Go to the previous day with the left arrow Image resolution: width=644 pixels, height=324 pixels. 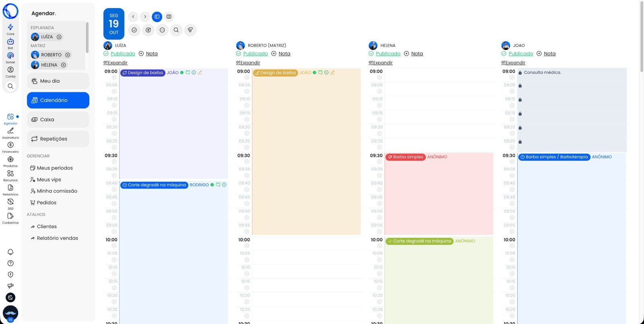(x=133, y=17)
